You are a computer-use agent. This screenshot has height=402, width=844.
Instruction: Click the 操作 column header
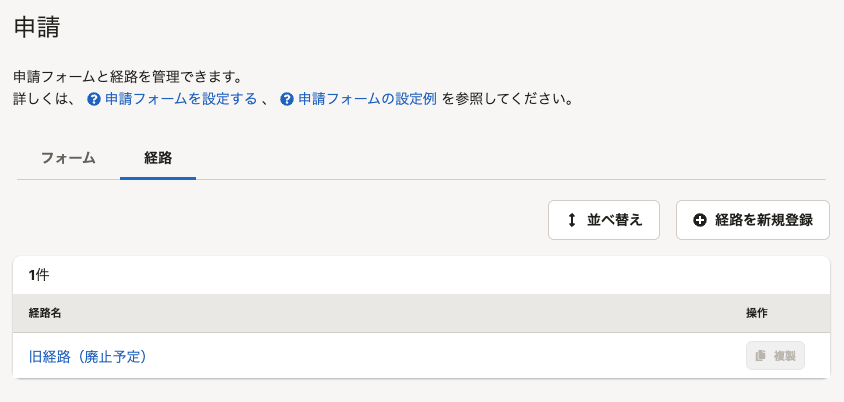(757, 313)
